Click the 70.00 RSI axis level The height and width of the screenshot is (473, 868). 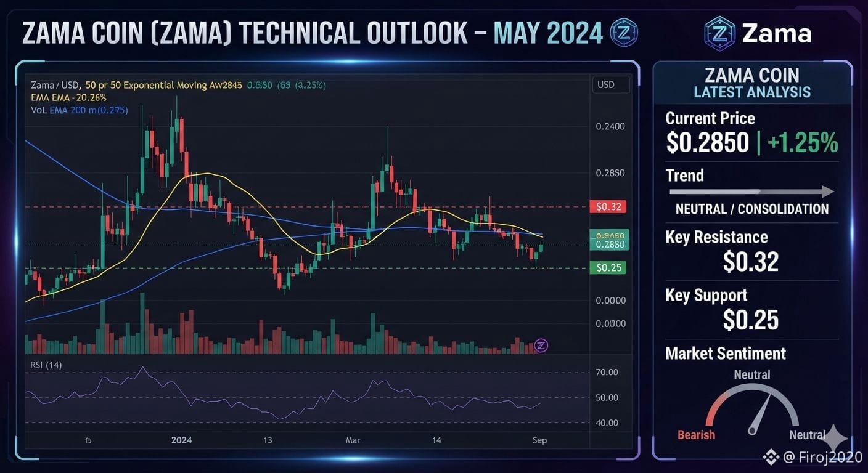607,372
